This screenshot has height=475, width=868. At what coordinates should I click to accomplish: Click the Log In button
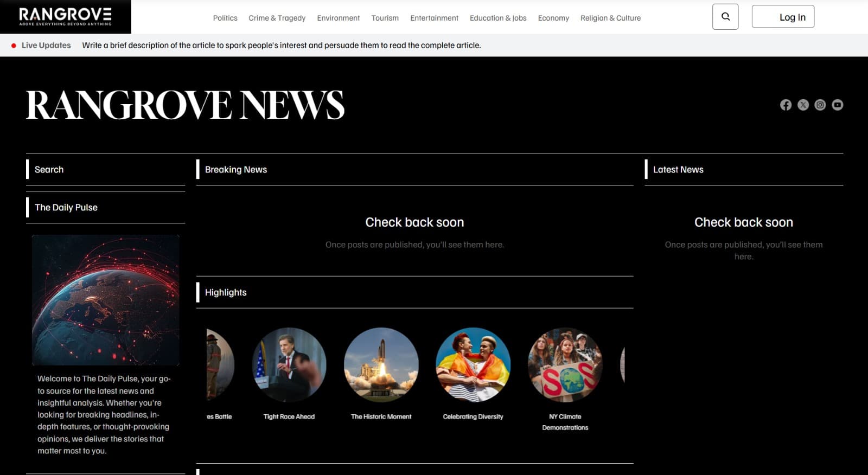(x=783, y=17)
